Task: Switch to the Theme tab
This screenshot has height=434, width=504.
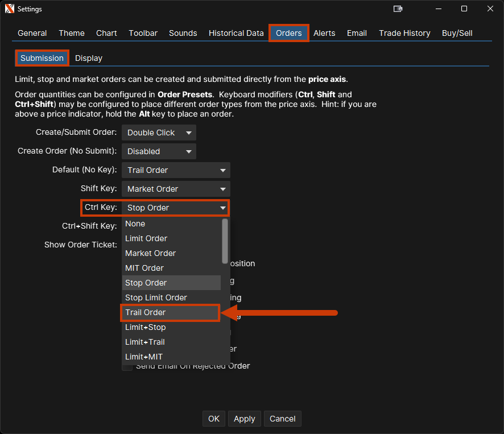Action: pyautogui.click(x=72, y=33)
